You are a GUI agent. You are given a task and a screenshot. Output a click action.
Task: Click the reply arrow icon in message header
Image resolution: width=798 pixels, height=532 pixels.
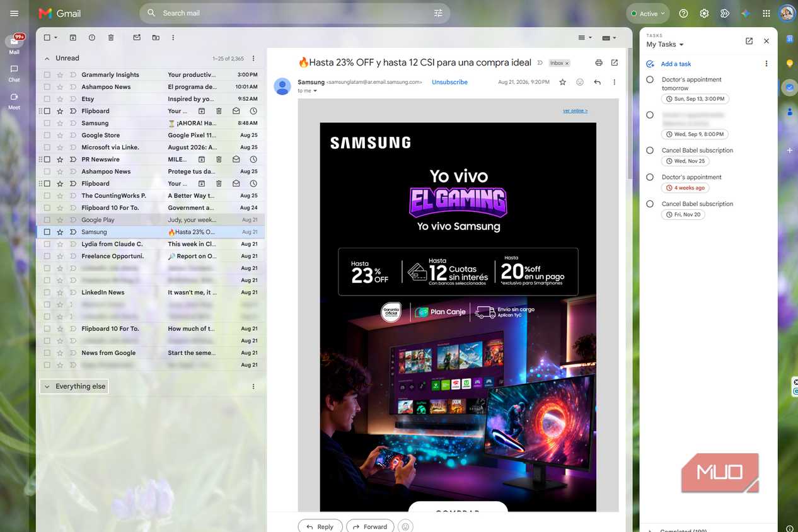click(597, 82)
